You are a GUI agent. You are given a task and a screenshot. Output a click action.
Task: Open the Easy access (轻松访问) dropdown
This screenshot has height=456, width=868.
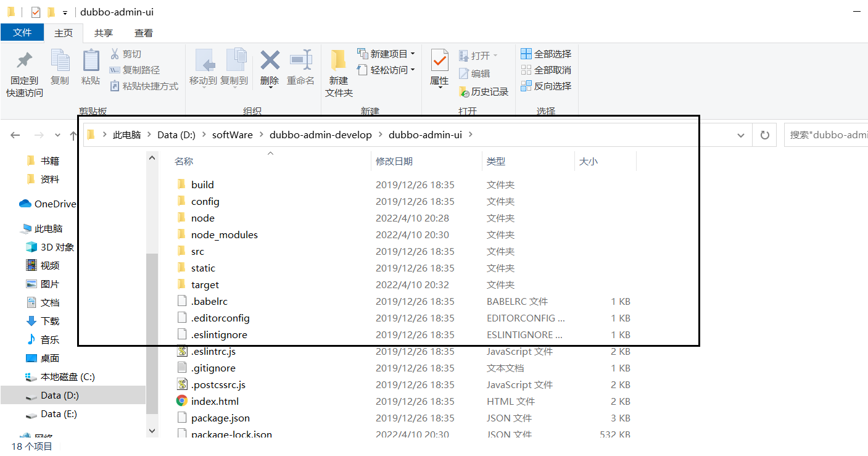point(386,70)
